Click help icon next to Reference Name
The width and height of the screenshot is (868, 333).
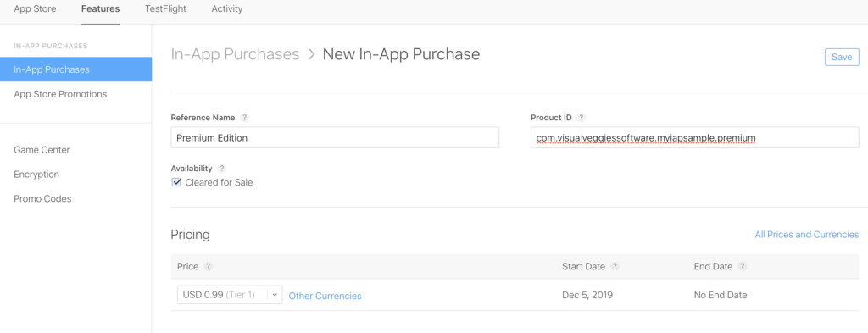tap(245, 118)
